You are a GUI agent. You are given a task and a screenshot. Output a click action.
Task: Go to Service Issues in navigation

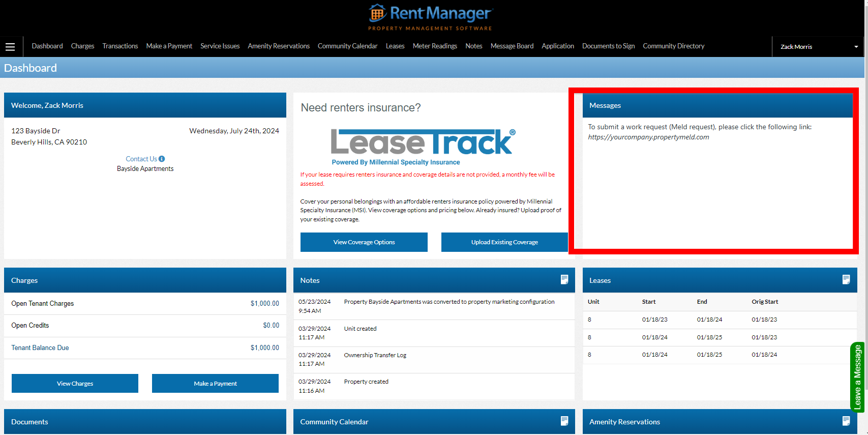click(x=220, y=46)
